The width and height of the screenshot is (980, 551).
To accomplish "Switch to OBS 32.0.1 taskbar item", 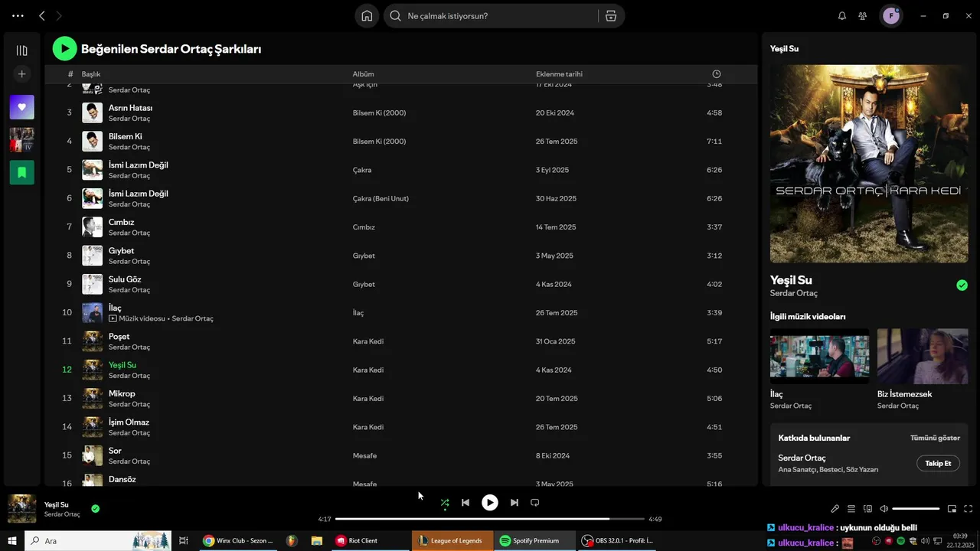I will point(617,540).
